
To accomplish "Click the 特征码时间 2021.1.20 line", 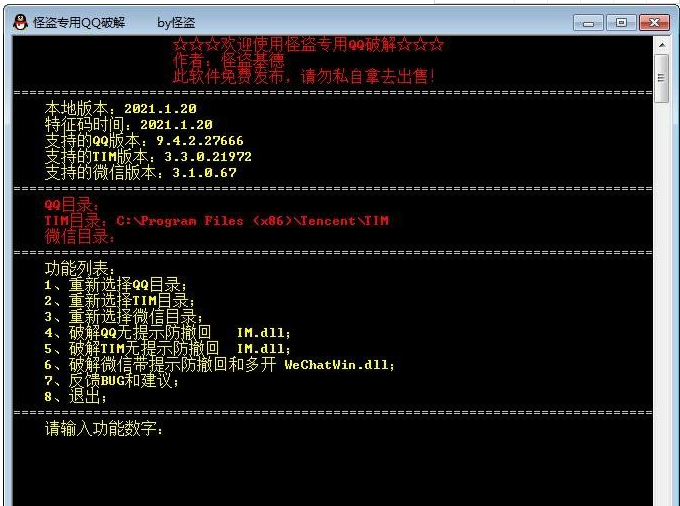I will pyautogui.click(x=129, y=124).
